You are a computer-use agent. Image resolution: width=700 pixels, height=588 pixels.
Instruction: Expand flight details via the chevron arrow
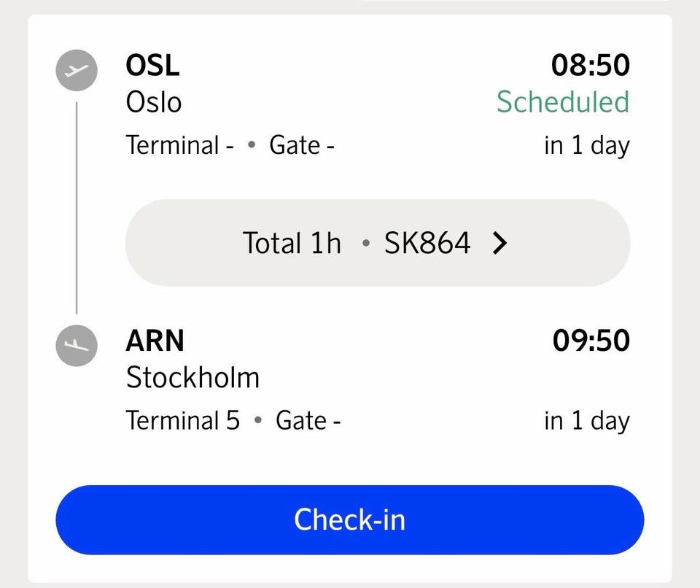(499, 244)
